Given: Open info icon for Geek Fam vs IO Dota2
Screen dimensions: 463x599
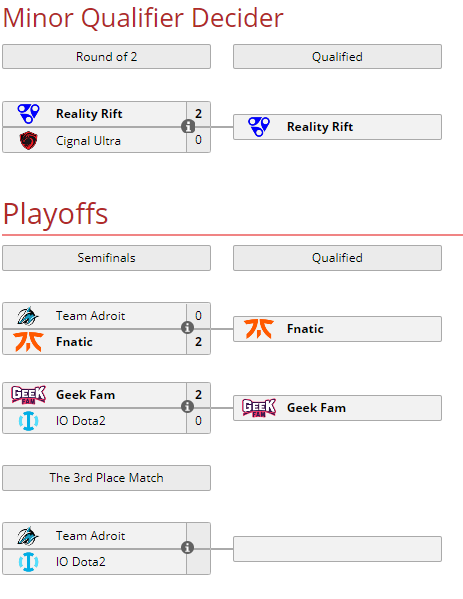Looking at the screenshot, I should [187, 407].
